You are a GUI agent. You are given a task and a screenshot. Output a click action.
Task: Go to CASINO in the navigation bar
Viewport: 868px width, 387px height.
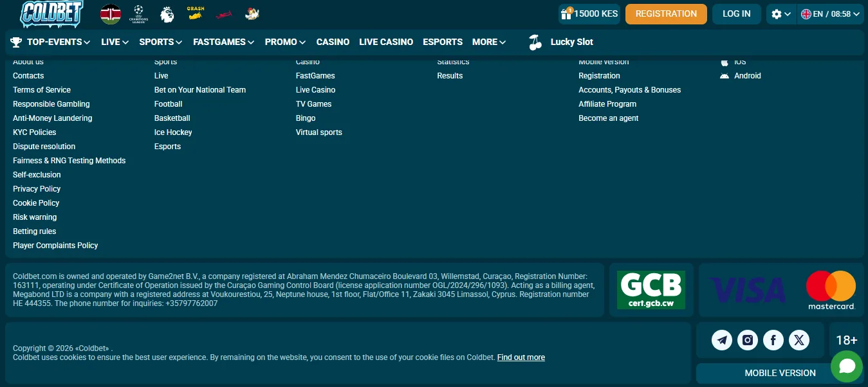pos(333,42)
